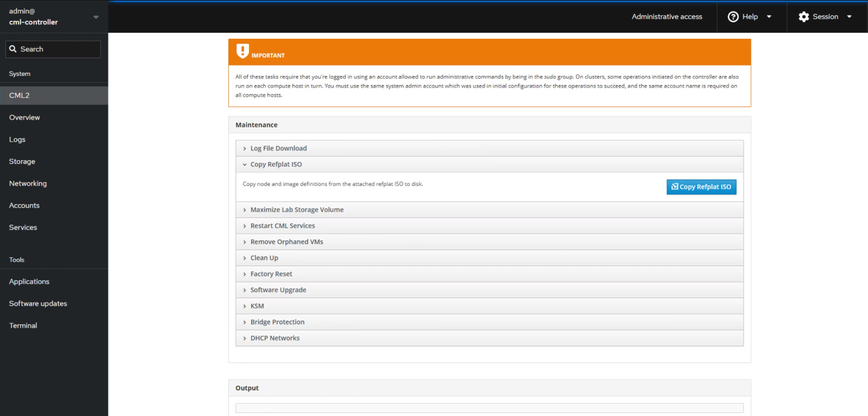Image resolution: width=868 pixels, height=416 pixels.
Task: Click the copy icon inside Copy Refplat ISO button
Action: (x=674, y=186)
